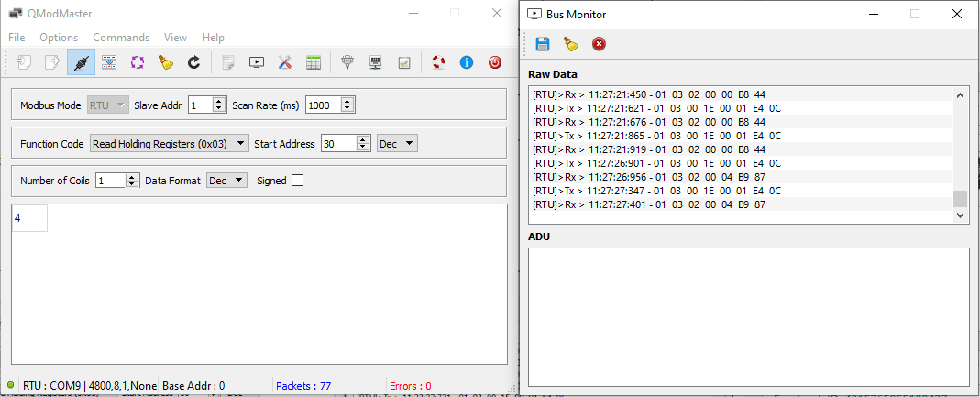The width and height of the screenshot is (980, 397).
Task: Open Bus Monitor from the QModMaster toolbar
Action: pyautogui.click(x=257, y=62)
